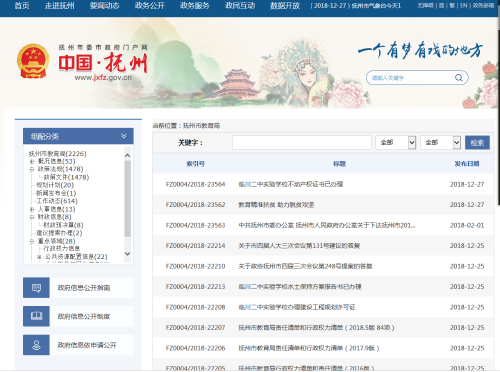Image resolution: width=500 pixels, height=372 pixels.
Task: Click the 政府信息公开指南 guide icon
Action: click(36, 288)
